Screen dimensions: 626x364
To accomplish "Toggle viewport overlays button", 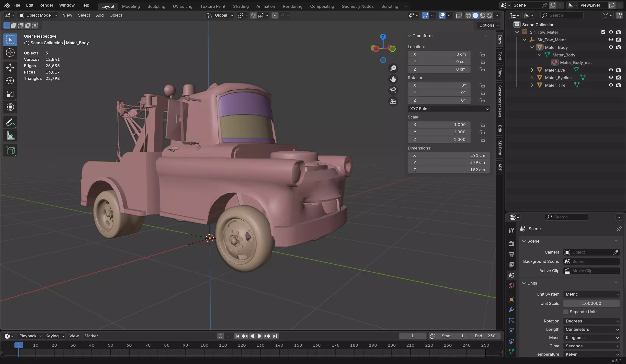I will click(442, 15).
